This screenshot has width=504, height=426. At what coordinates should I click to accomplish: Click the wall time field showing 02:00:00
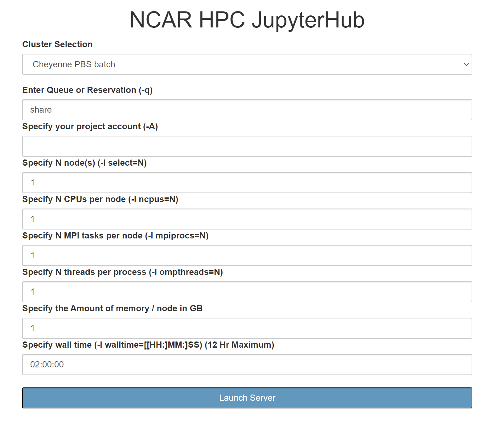click(x=247, y=365)
